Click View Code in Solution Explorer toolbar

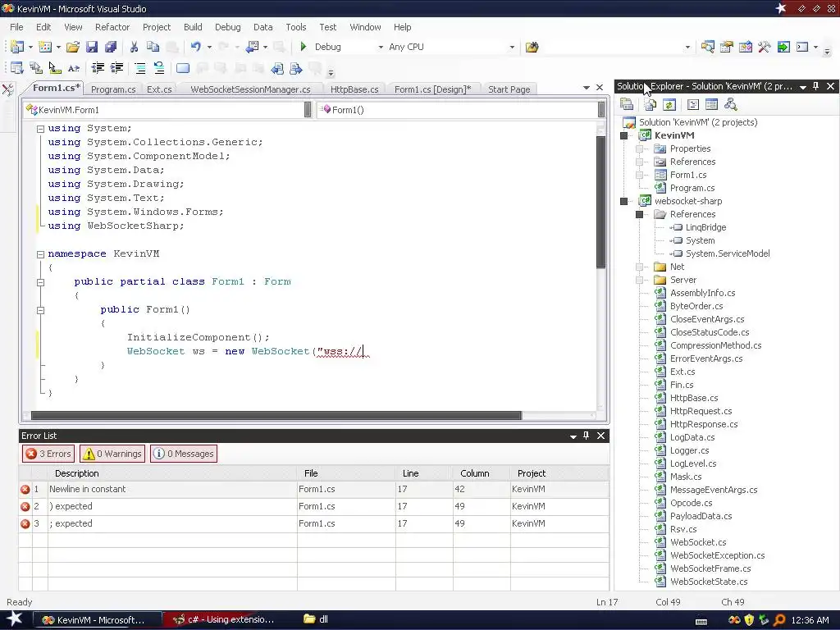coord(692,104)
